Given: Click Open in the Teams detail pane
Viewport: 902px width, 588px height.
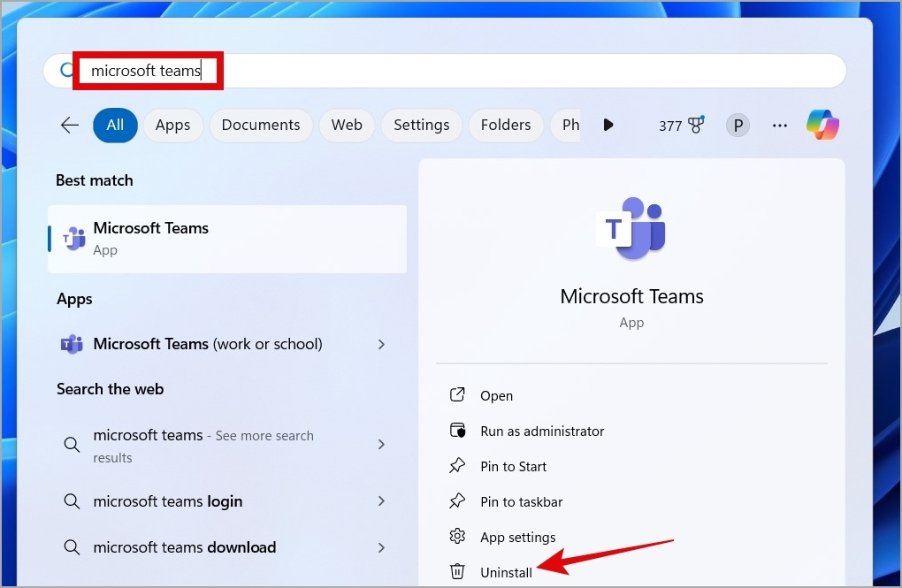Looking at the screenshot, I should tap(496, 396).
